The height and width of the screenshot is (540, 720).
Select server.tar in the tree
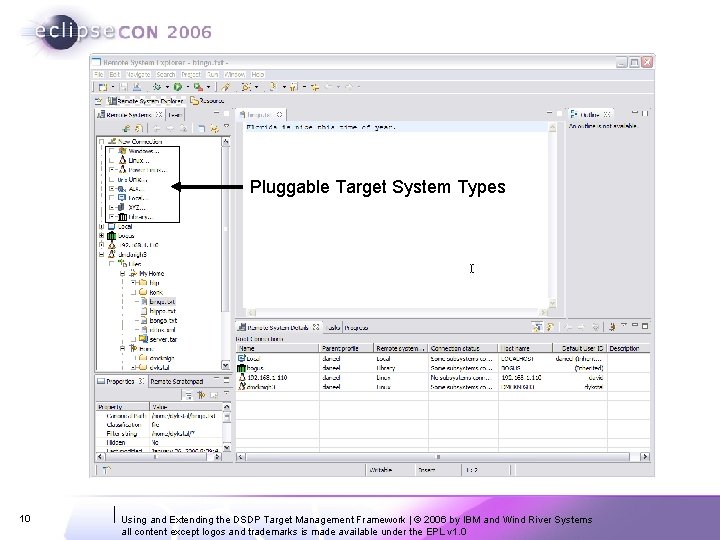click(x=163, y=340)
